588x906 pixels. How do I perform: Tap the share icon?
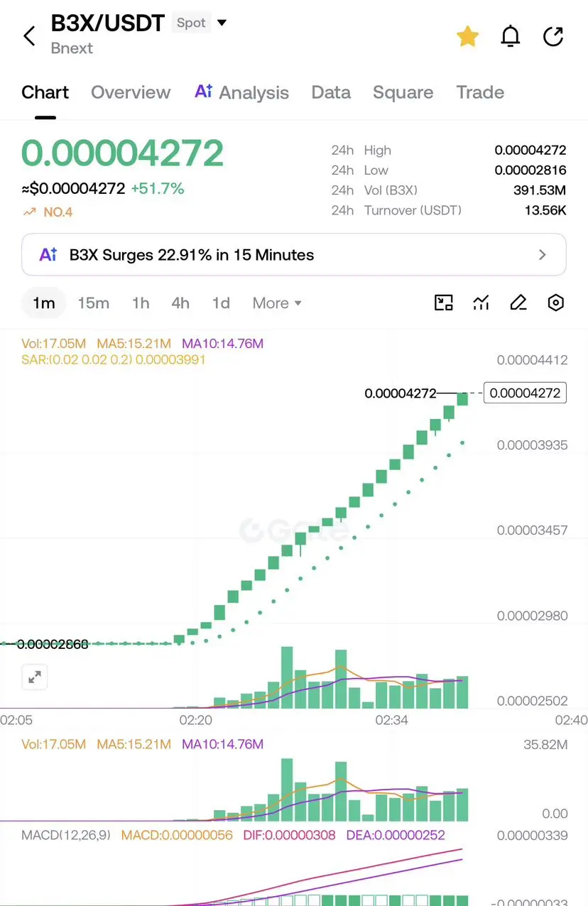553,36
